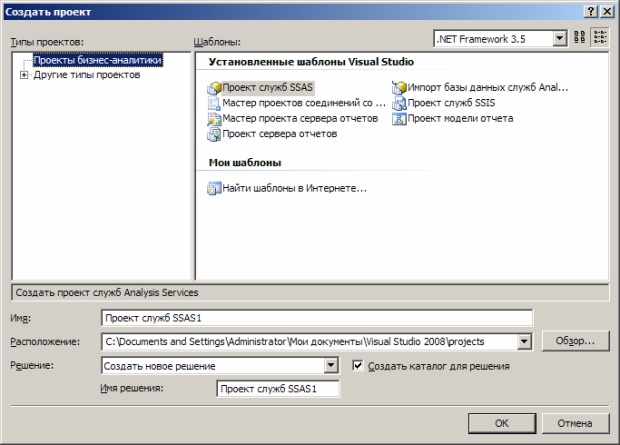
Task: Switch to small icons list view
Action: 600,38
